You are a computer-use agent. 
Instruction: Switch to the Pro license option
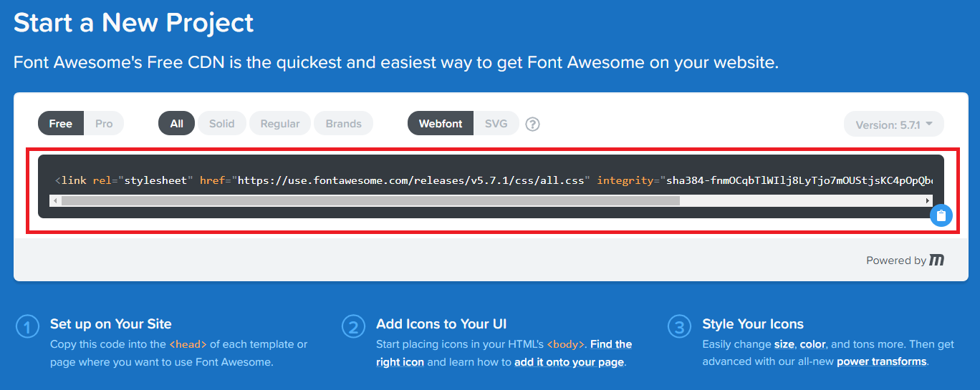coord(104,124)
